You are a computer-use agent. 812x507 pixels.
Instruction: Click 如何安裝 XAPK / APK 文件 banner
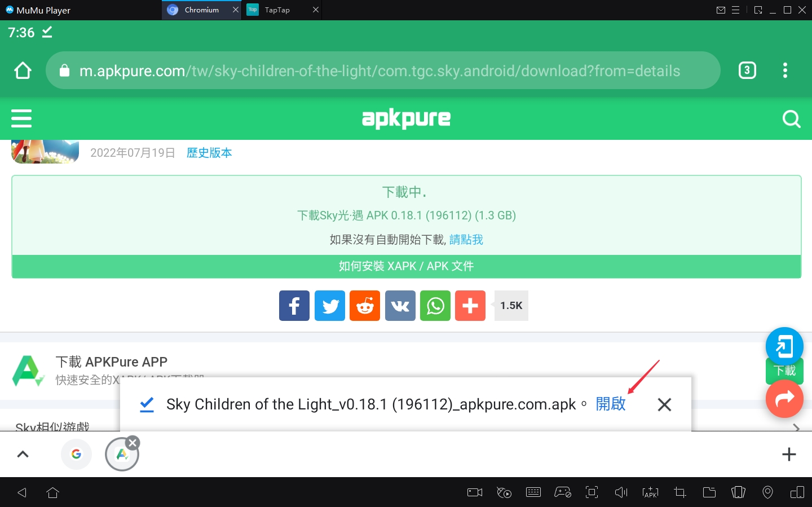click(407, 266)
